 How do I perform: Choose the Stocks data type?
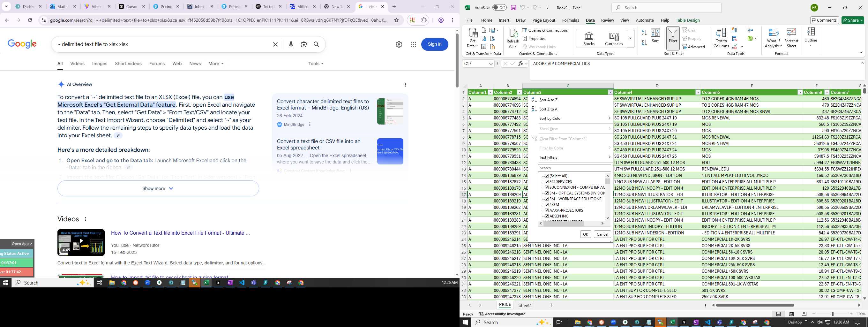[589, 38]
